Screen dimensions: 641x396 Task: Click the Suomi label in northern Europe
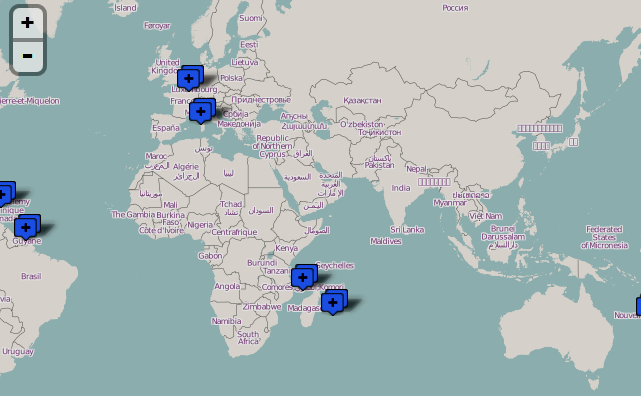tap(251, 18)
